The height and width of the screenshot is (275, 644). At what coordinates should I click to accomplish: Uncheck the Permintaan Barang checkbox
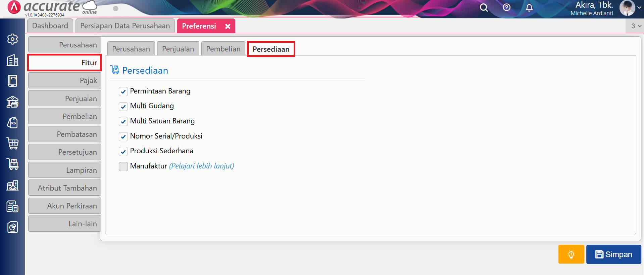pos(123,91)
